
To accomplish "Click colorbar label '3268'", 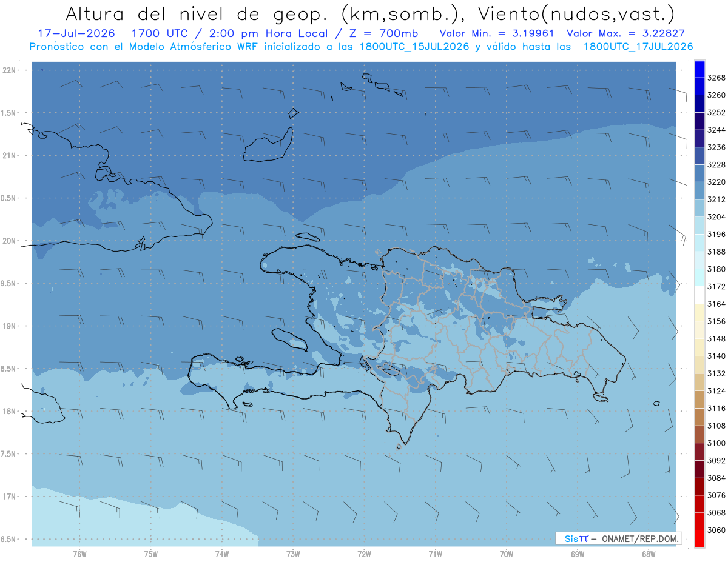I will (x=716, y=78).
